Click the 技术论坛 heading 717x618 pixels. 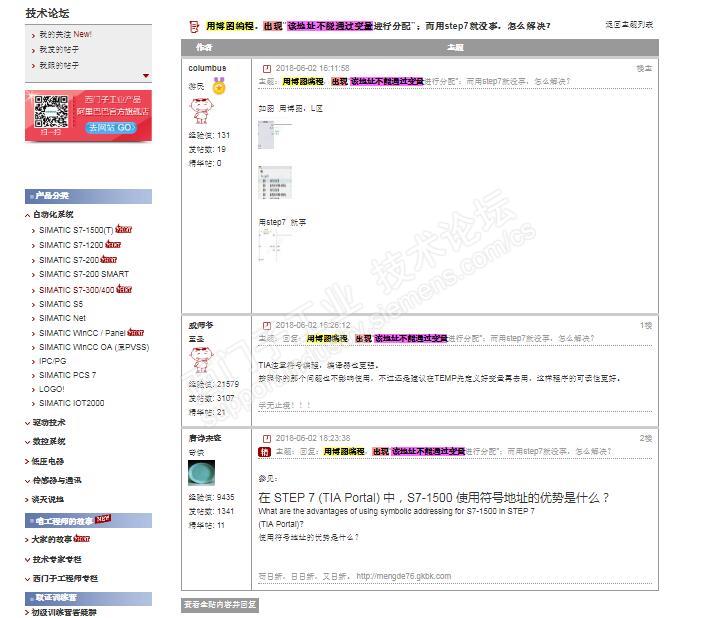tap(47, 14)
